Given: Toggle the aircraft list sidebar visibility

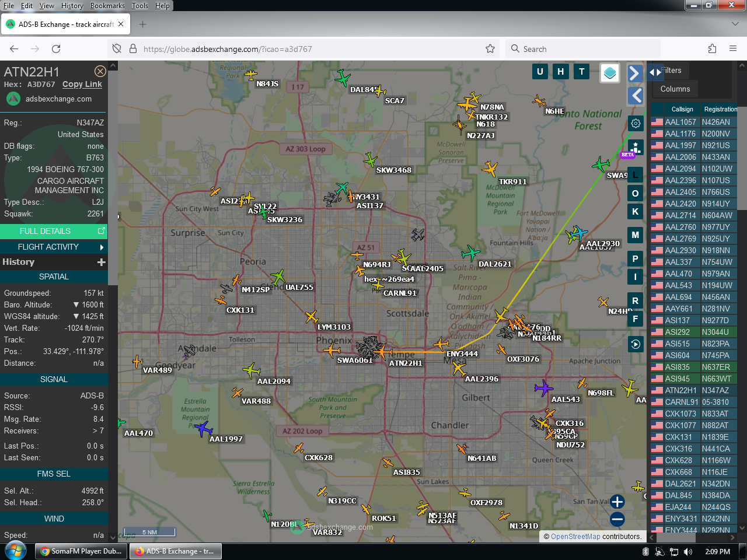Looking at the screenshot, I should tap(655, 72).
